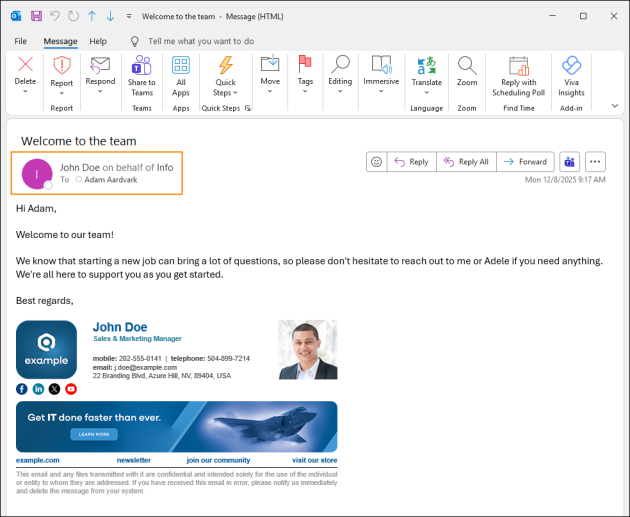
Task: Expand the Delete dropdown arrow
Action: (25, 92)
